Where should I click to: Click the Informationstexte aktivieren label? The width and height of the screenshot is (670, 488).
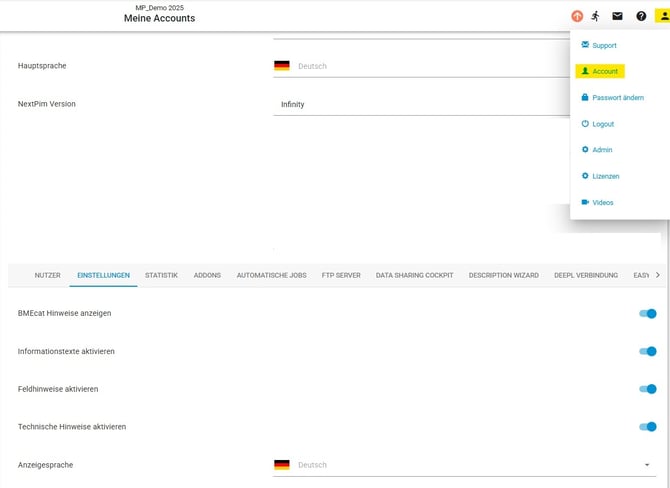coord(66,351)
